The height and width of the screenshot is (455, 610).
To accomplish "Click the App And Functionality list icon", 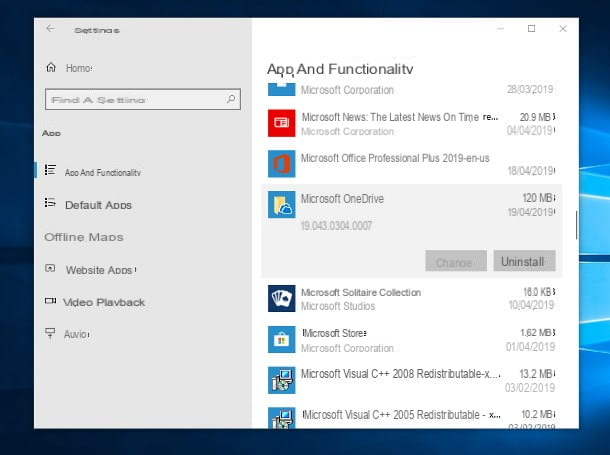I will pyautogui.click(x=50, y=170).
